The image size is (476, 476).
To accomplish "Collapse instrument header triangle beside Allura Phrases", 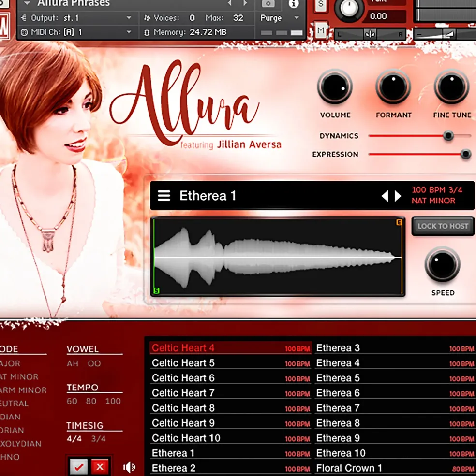I will (27, 3).
